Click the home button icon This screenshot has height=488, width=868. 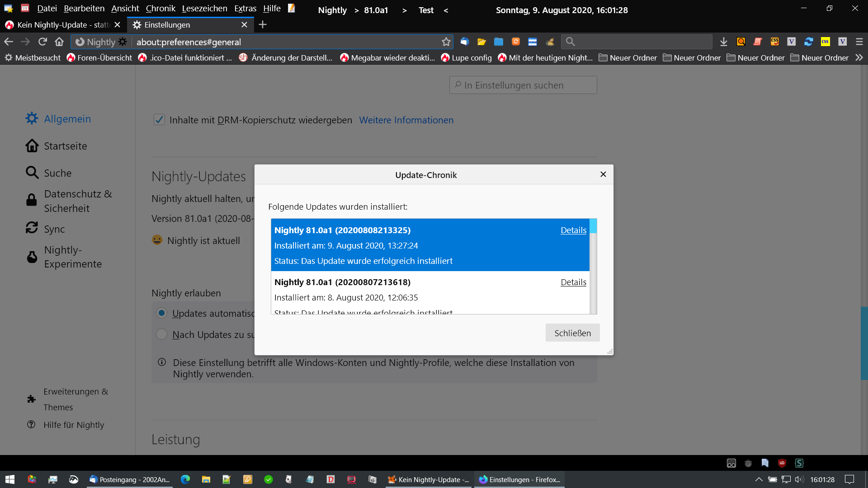pyautogui.click(x=59, y=42)
